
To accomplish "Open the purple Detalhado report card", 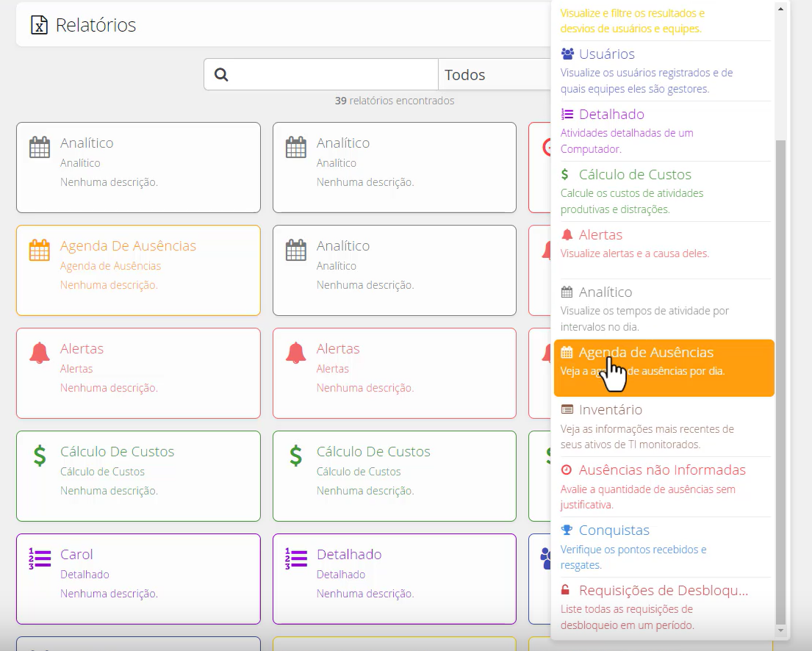I will pos(395,579).
